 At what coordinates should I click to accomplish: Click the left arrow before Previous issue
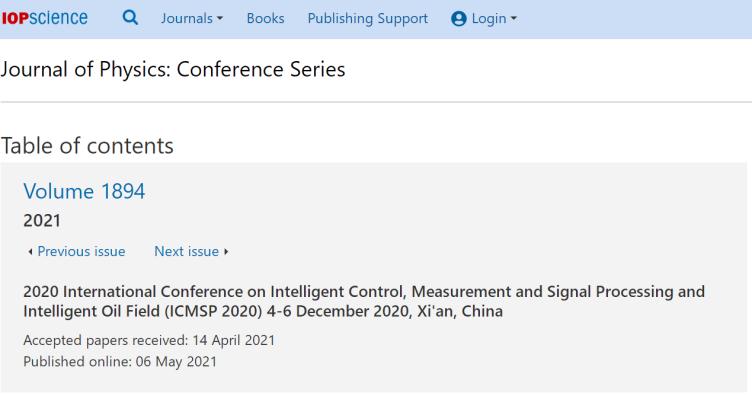click(x=30, y=252)
